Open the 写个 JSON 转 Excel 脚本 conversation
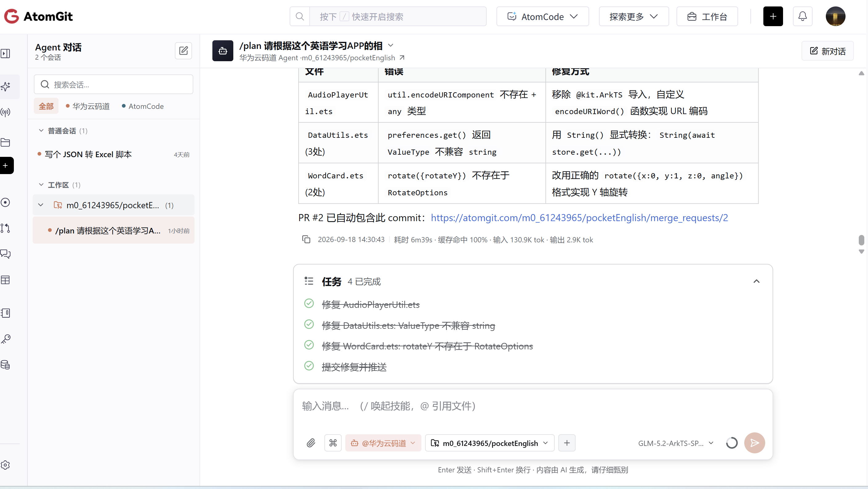The height and width of the screenshot is (489, 868). click(x=114, y=154)
